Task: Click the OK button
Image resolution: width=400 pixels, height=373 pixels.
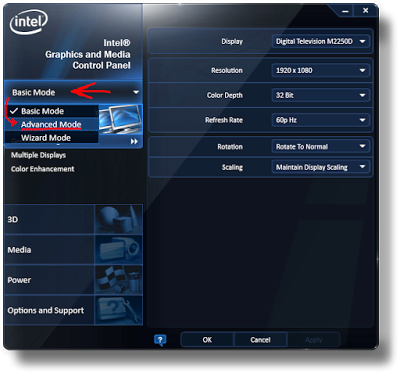Action: click(207, 340)
